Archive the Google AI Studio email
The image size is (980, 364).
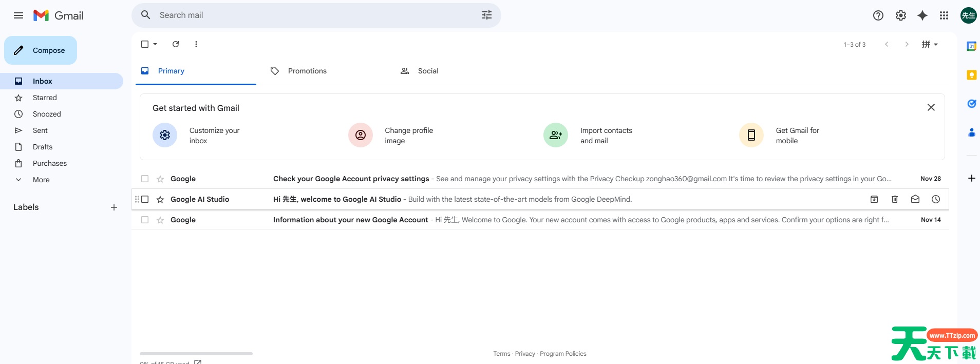click(x=874, y=199)
